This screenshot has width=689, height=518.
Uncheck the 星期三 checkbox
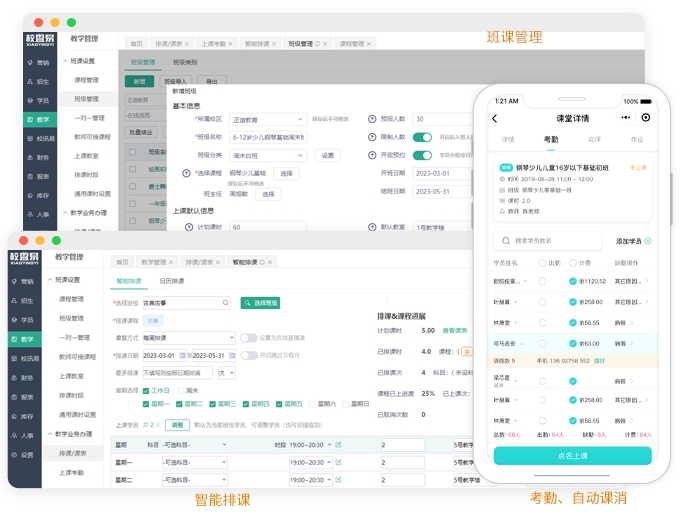click(x=212, y=404)
